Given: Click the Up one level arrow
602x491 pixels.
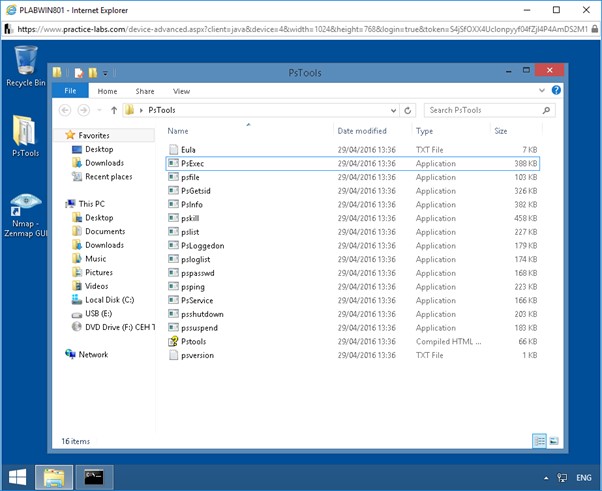Looking at the screenshot, I should tap(114, 111).
